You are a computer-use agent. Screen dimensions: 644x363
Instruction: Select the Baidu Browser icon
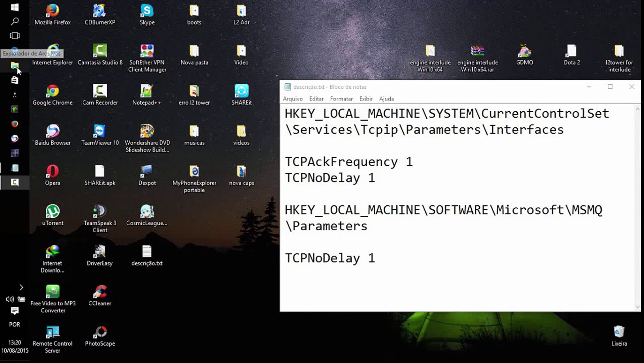[x=52, y=135]
